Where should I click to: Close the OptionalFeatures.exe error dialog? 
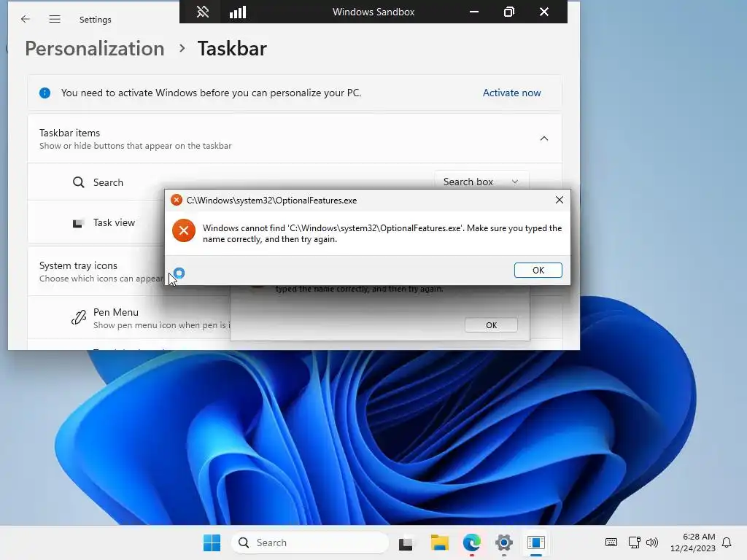(560, 200)
